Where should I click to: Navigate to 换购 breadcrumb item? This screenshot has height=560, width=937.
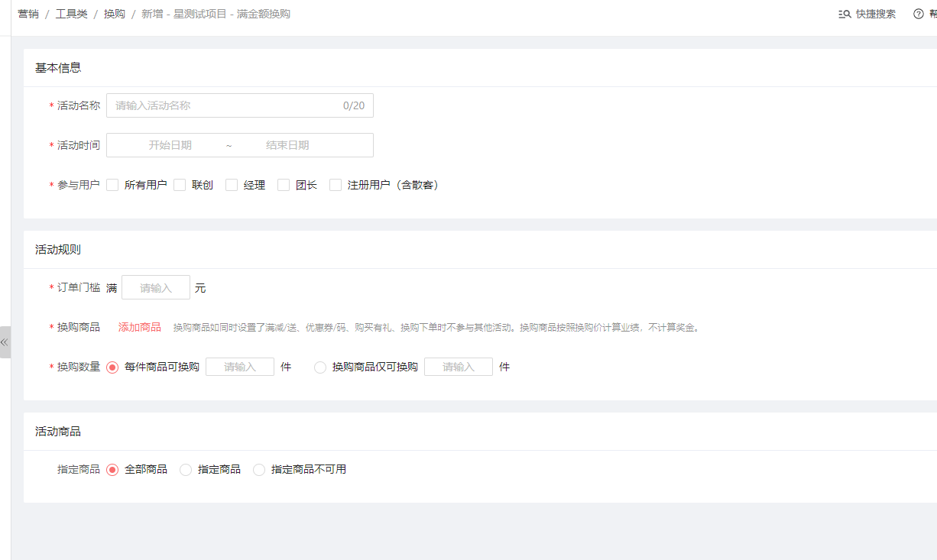pyautogui.click(x=115, y=14)
